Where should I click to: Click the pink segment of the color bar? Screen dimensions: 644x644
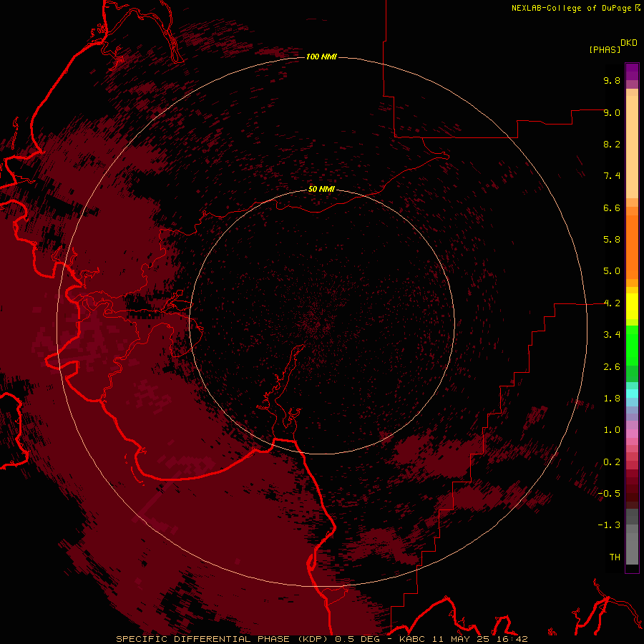632,434
